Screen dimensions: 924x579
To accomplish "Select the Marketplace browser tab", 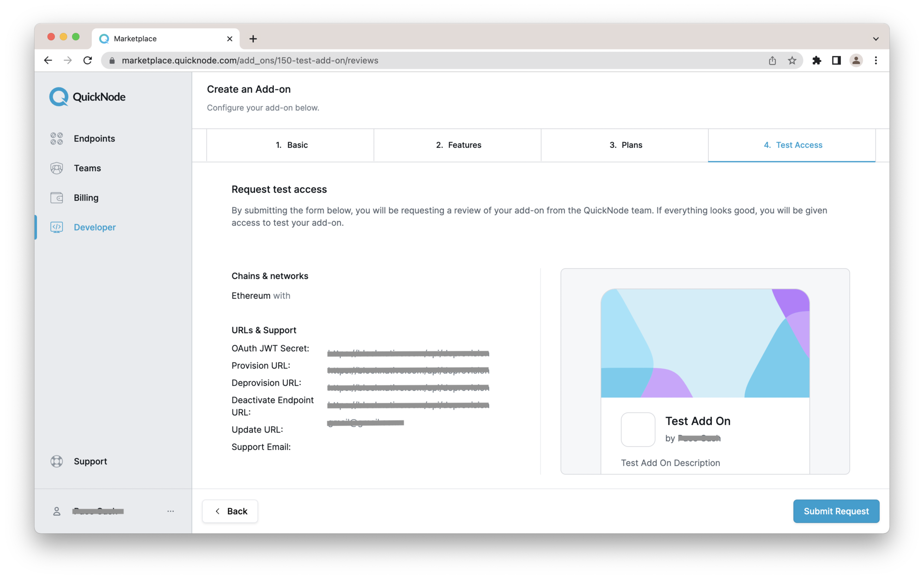I will (166, 39).
